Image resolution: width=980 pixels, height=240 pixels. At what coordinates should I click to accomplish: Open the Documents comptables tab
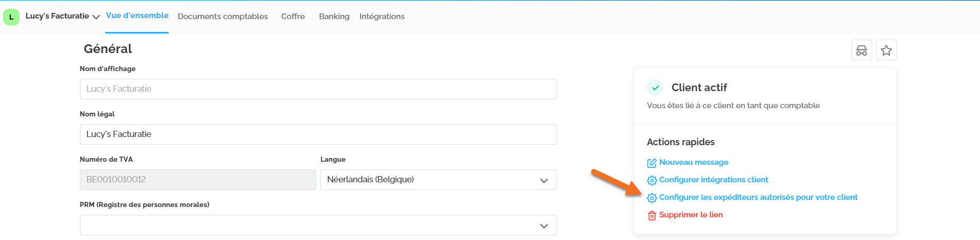tap(222, 16)
